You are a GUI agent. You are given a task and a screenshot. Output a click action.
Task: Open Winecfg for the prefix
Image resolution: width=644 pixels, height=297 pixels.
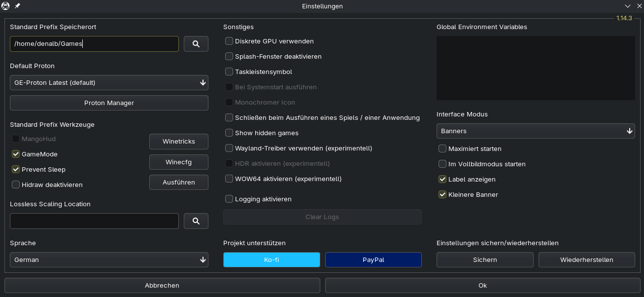[x=178, y=162]
